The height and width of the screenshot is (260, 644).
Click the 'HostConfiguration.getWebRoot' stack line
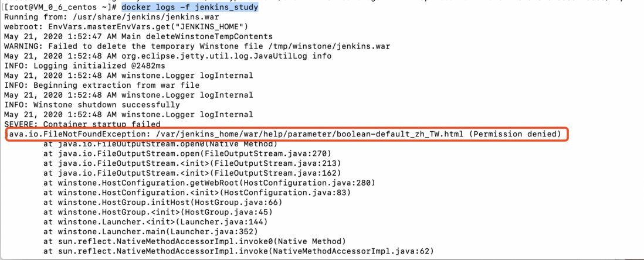(209, 183)
